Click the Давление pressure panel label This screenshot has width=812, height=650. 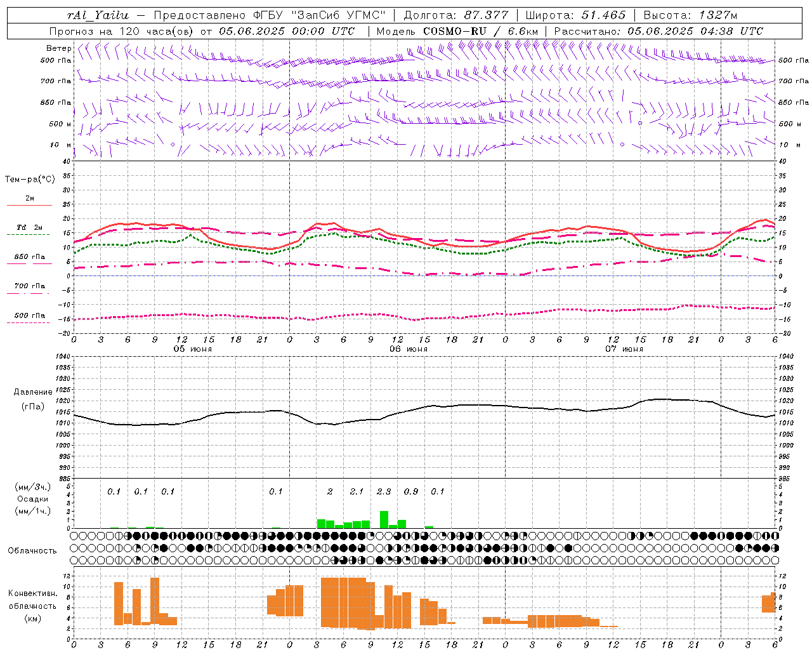point(33,392)
